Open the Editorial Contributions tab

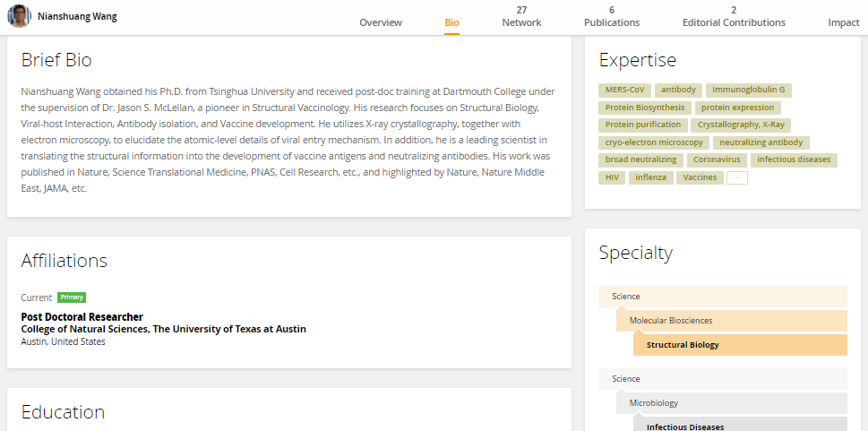coord(734,16)
